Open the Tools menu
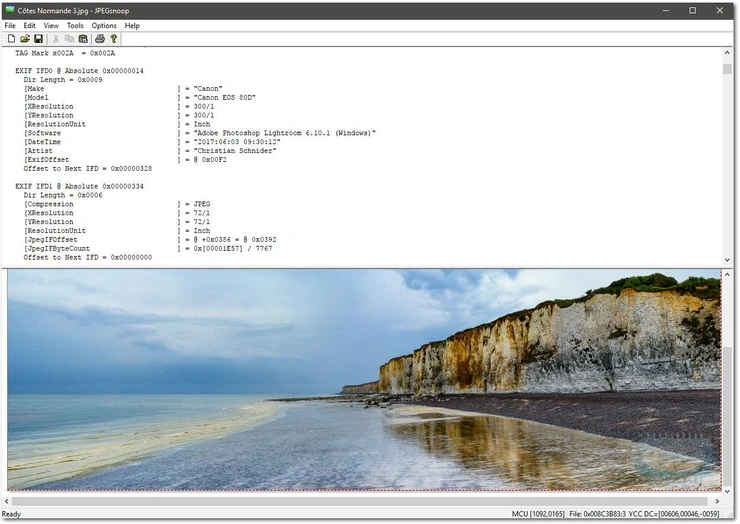The image size is (740, 524). point(75,25)
